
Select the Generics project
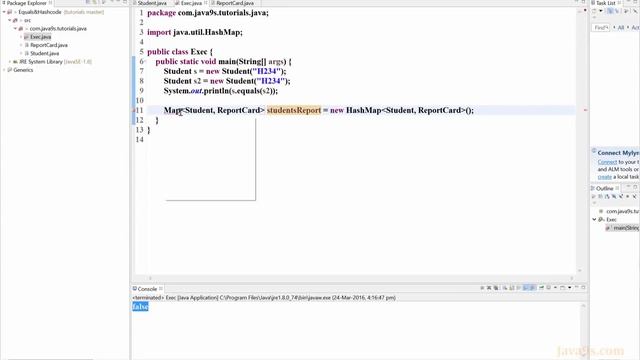click(23, 70)
